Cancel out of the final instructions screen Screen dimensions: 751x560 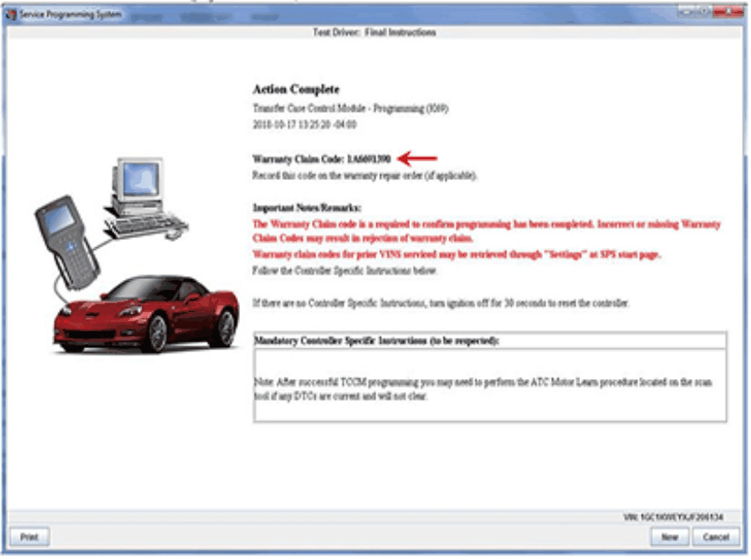click(x=716, y=537)
